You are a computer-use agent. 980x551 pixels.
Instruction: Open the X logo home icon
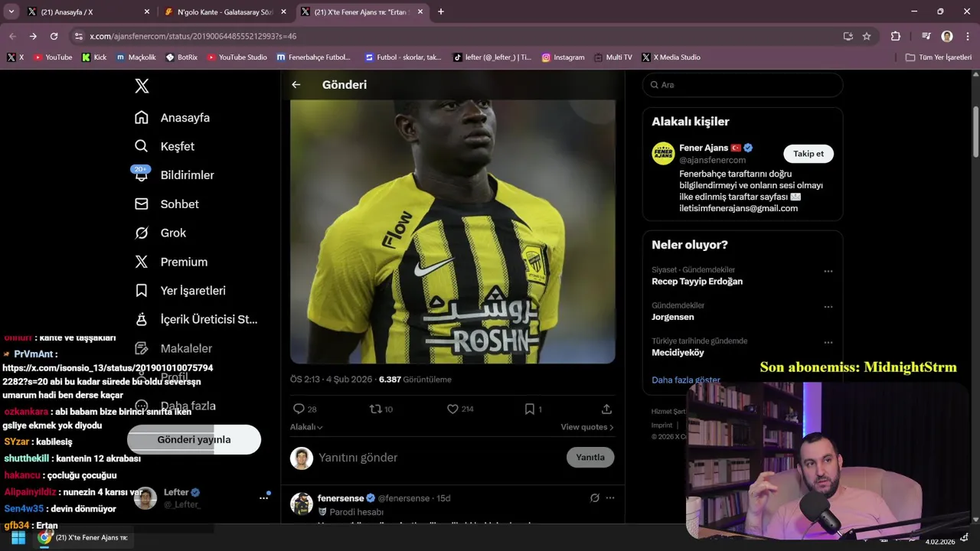click(x=142, y=86)
